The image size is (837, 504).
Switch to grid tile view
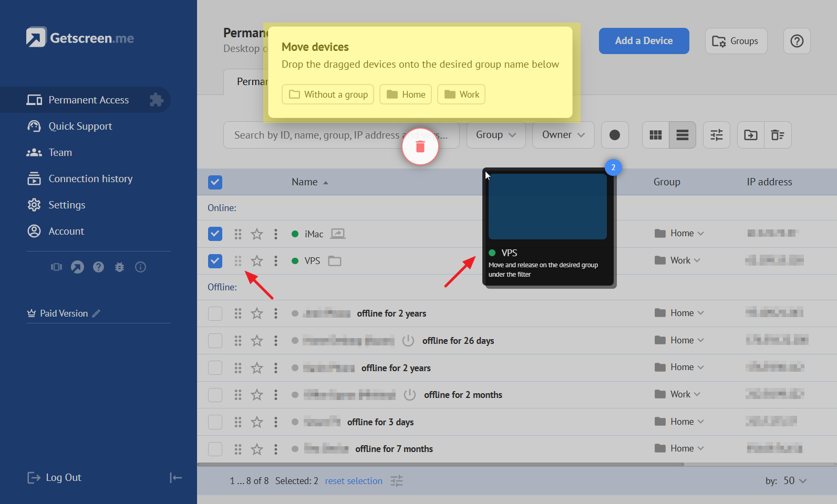click(655, 135)
